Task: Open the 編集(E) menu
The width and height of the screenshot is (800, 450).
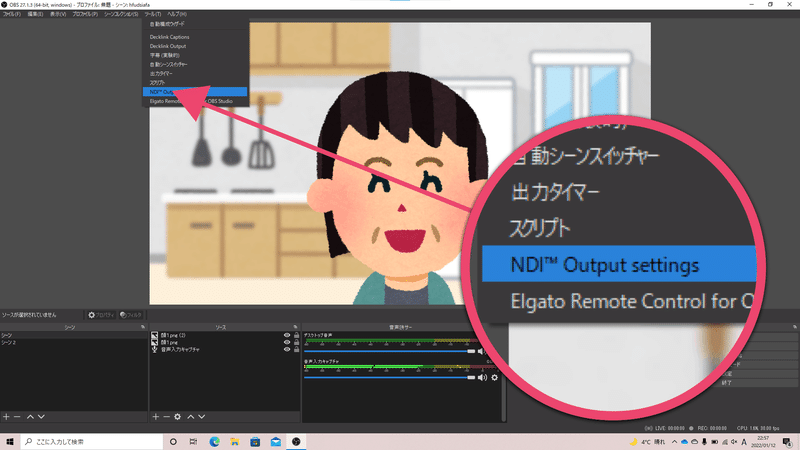Action: [x=35, y=14]
